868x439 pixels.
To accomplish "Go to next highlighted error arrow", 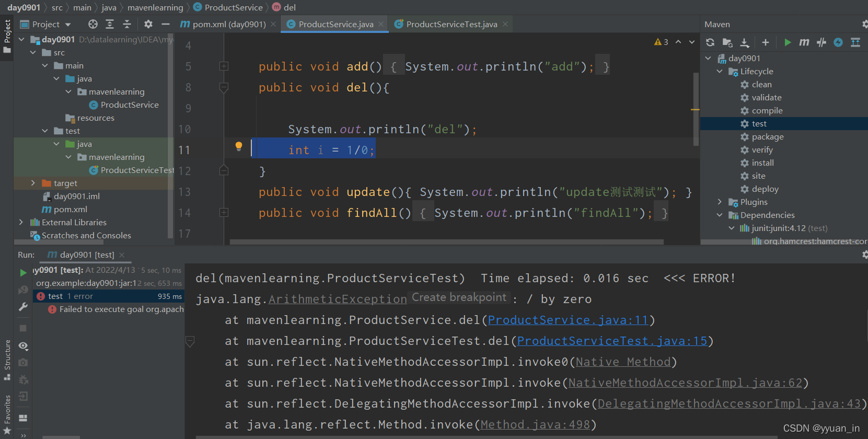I will tap(692, 42).
